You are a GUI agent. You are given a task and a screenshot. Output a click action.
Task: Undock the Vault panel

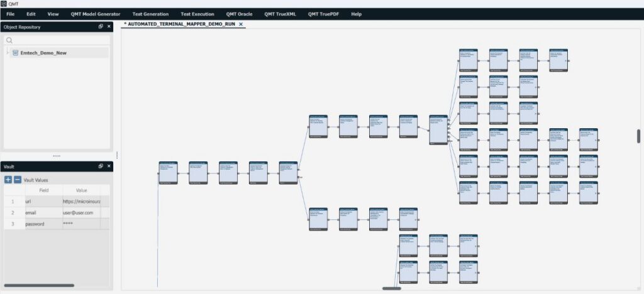click(101, 166)
